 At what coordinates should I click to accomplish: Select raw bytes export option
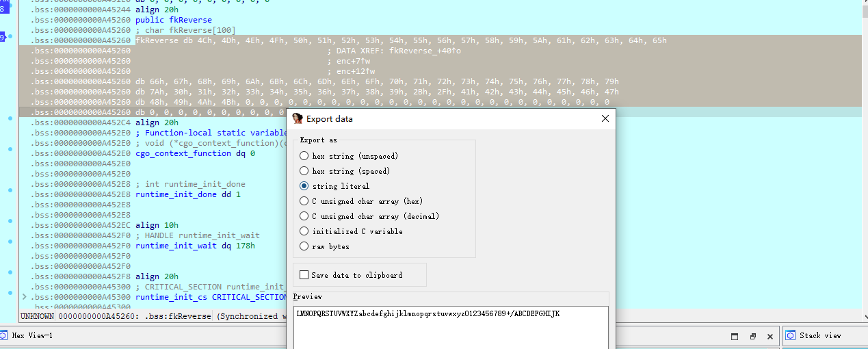304,246
